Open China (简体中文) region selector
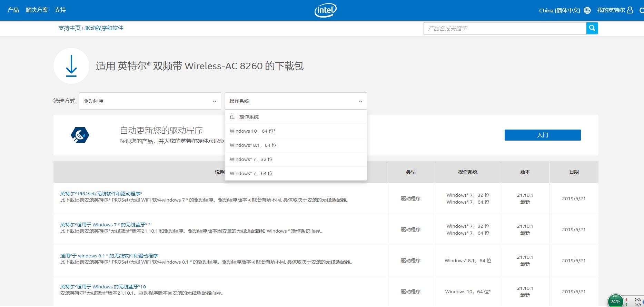Viewport: 644px width, 307px height. (x=559, y=10)
